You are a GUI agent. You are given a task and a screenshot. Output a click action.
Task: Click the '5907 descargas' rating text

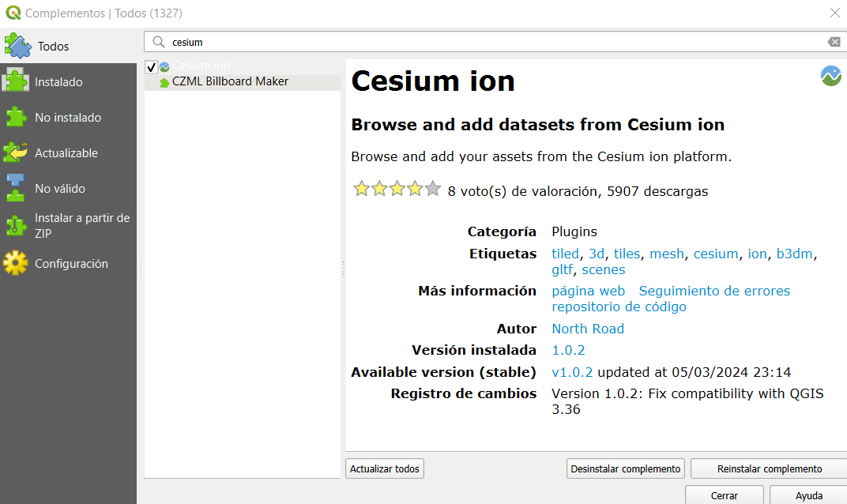pyautogui.click(x=657, y=191)
